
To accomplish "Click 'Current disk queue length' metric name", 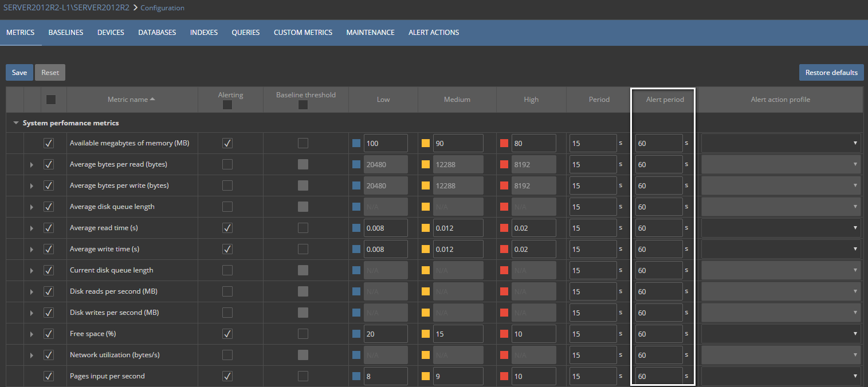I will click(111, 270).
